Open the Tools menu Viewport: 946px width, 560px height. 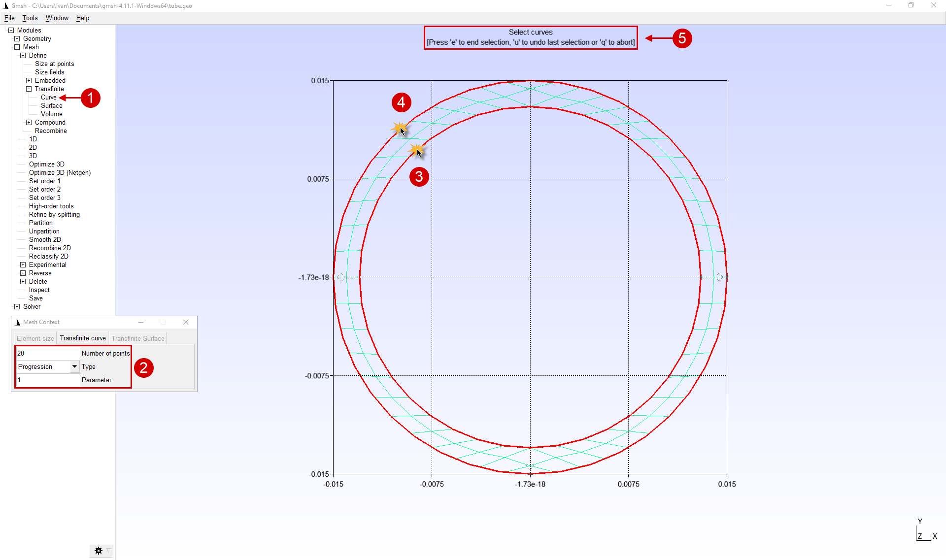(x=30, y=18)
